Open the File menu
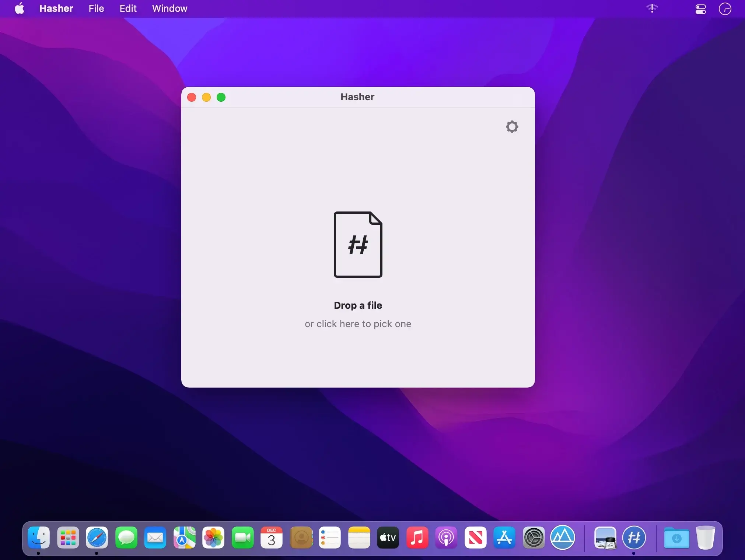The width and height of the screenshot is (745, 560). click(96, 8)
